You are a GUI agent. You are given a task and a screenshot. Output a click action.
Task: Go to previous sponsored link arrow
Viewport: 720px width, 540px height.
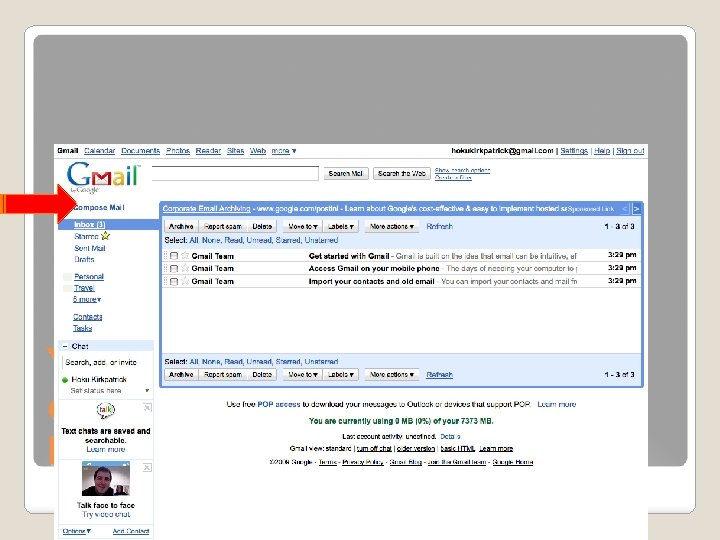click(625, 209)
